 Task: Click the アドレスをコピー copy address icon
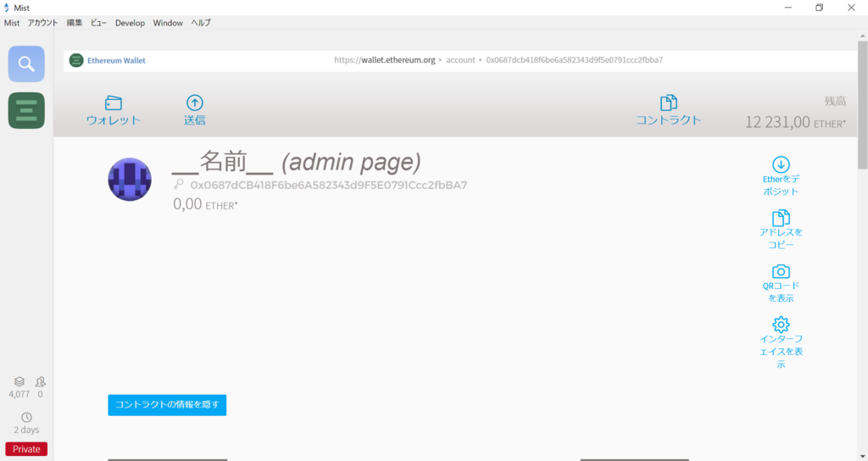[781, 218]
